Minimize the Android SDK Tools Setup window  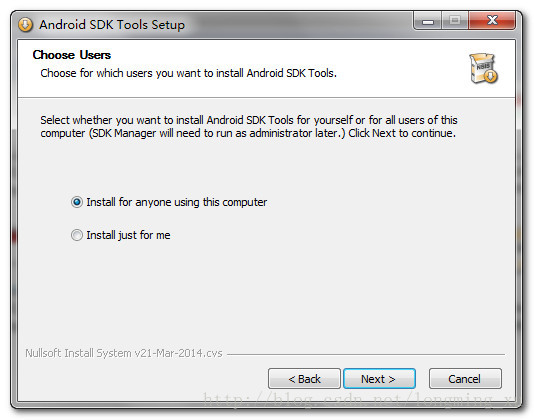tap(428, 21)
